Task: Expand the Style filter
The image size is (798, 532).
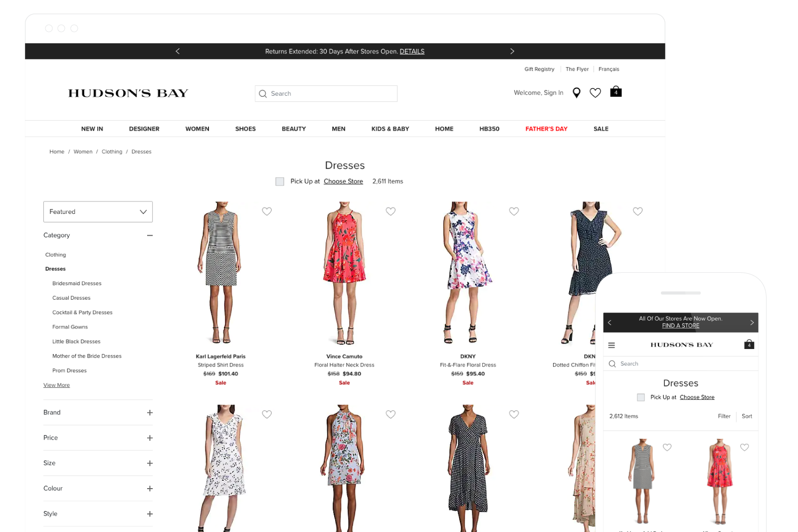Action: 150,514
